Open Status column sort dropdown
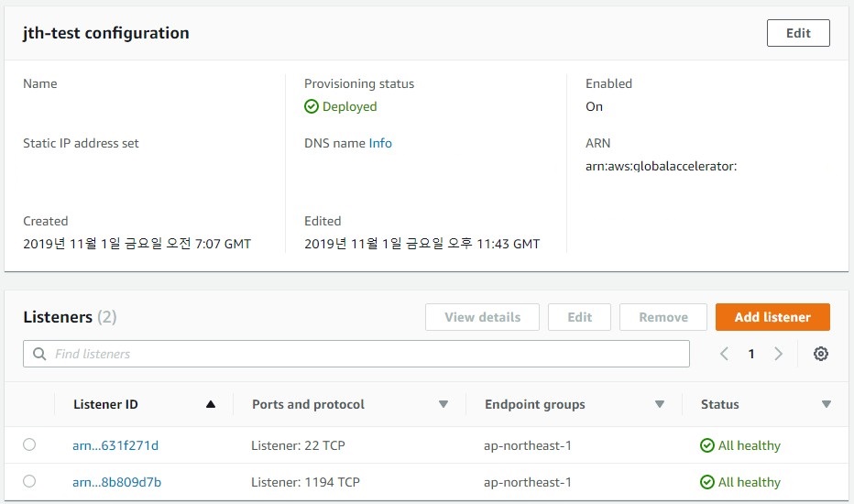 point(827,404)
